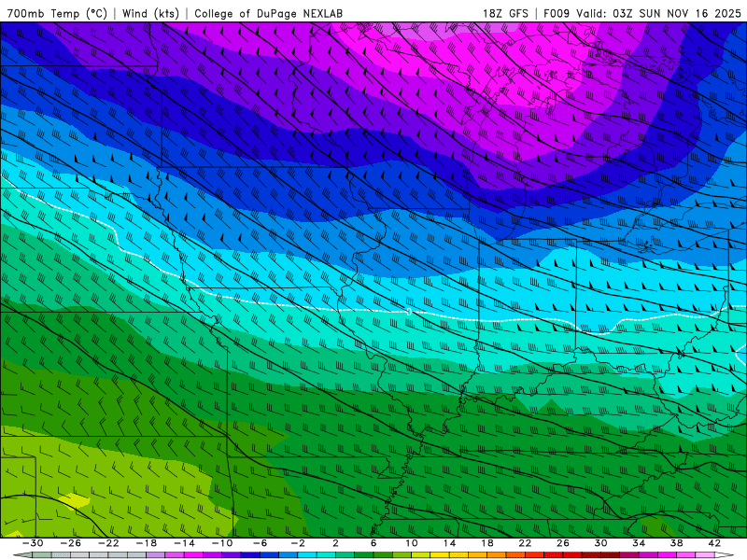Click the 'F009' forecast hour label

[x=557, y=13]
